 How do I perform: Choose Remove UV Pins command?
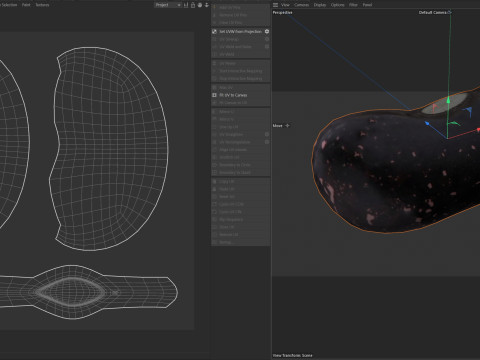240,15
